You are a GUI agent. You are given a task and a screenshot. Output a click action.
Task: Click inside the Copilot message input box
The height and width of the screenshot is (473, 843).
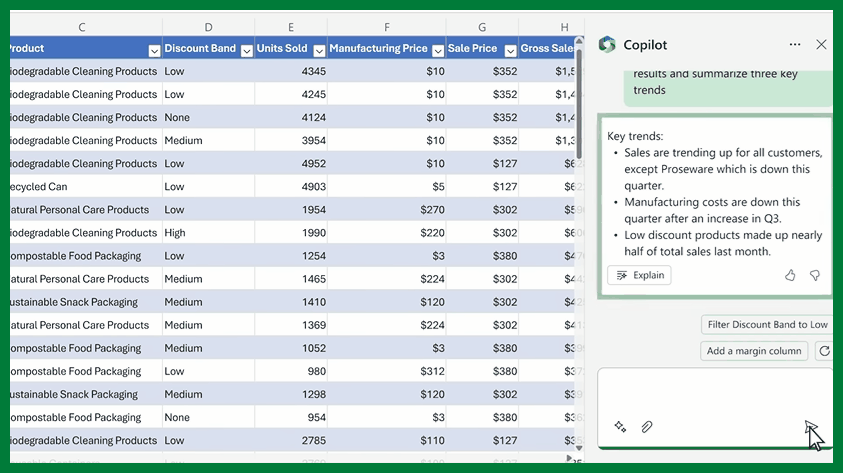(712, 390)
